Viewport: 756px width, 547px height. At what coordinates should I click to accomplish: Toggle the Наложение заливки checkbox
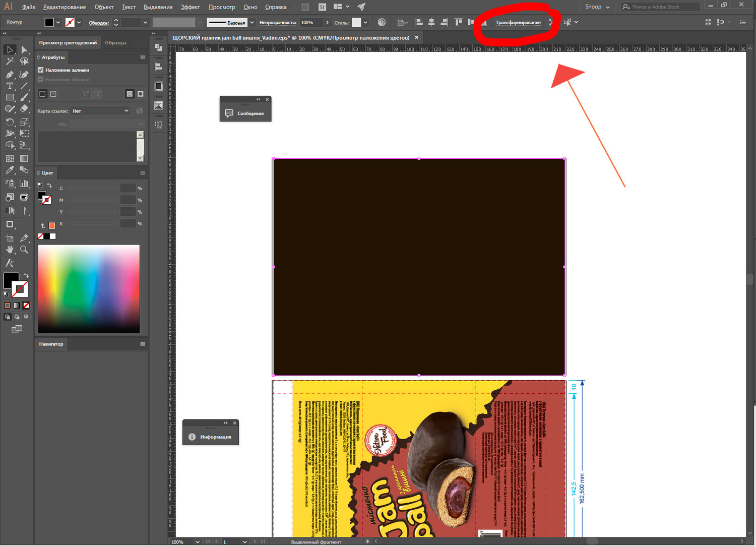pyautogui.click(x=41, y=70)
